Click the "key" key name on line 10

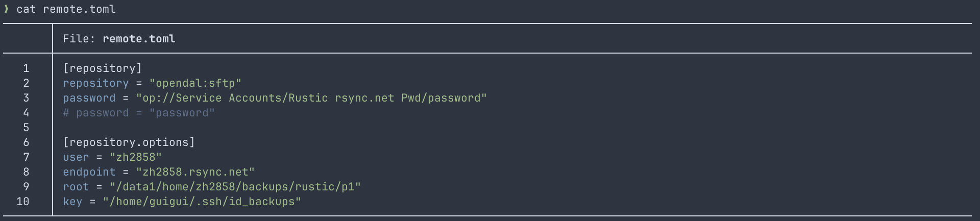coord(72,202)
